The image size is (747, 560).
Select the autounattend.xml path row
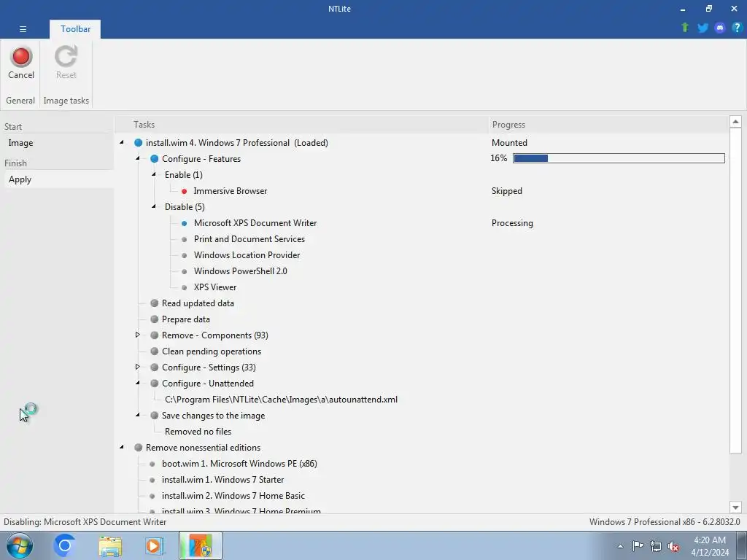[281, 400]
